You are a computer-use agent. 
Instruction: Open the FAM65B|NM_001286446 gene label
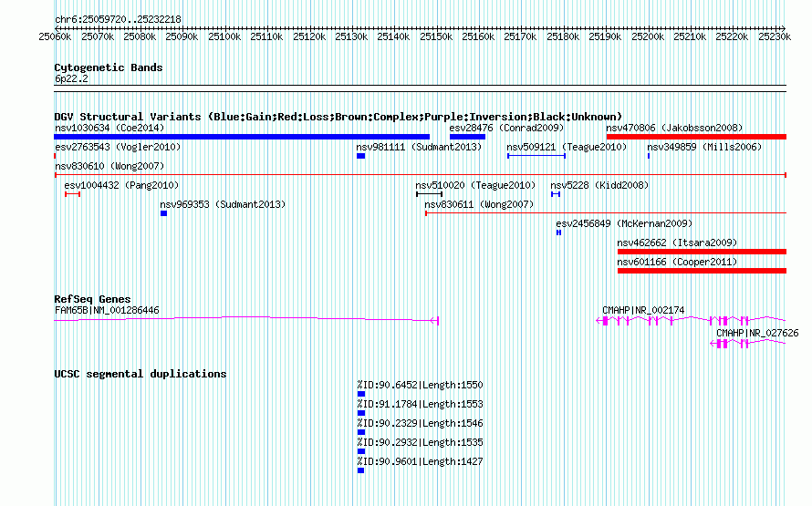pos(107,310)
